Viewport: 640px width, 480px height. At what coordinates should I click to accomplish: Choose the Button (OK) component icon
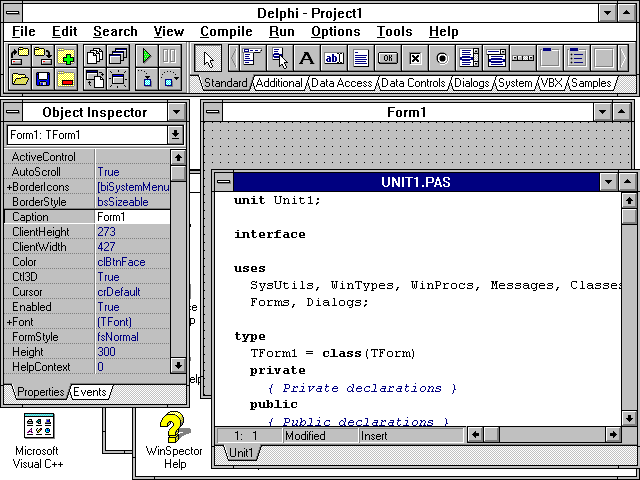388,58
